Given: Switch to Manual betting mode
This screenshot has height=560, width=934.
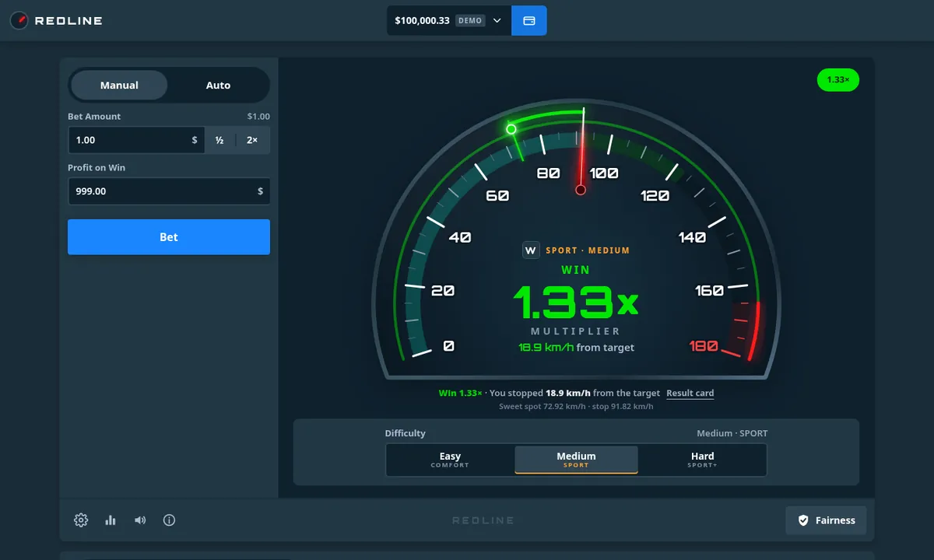Looking at the screenshot, I should [x=119, y=86].
